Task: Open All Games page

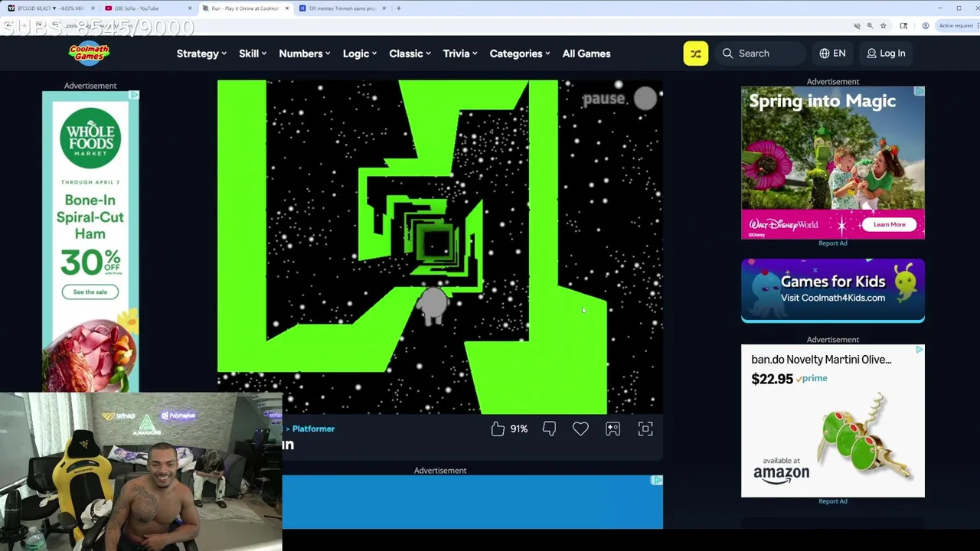Action: tap(586, 54)
